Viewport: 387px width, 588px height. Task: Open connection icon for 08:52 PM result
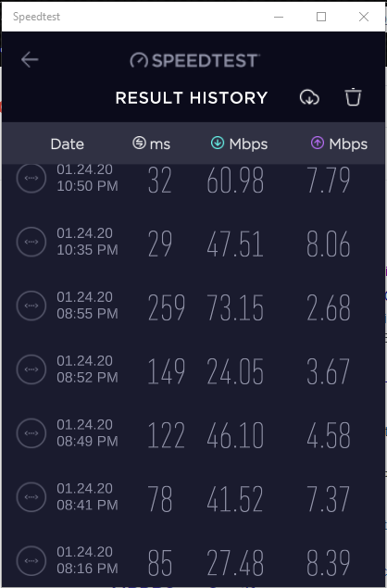(x=31, y=369)
